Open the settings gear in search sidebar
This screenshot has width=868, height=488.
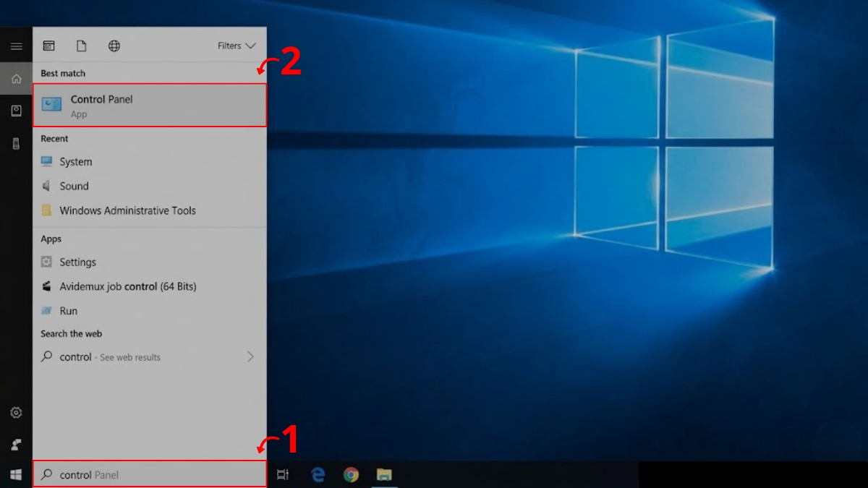coord(16,413)
